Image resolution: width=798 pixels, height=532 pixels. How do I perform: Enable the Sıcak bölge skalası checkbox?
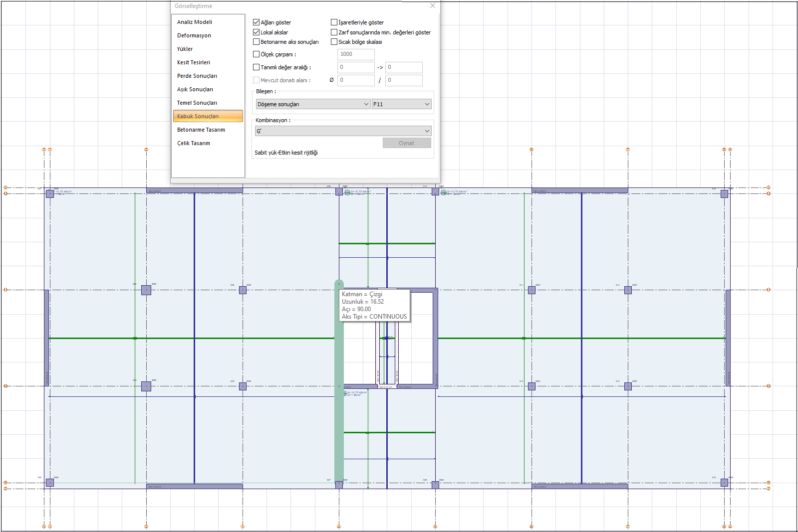(x=334, y=42)
